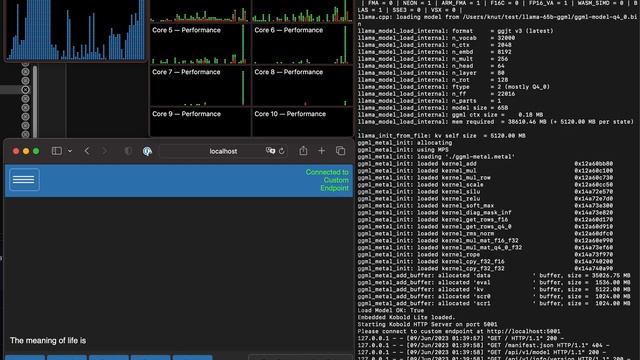Show the Safari tab overview
Image resolution: width=640 pixels, height=360 pixels.
pos(340,151)
